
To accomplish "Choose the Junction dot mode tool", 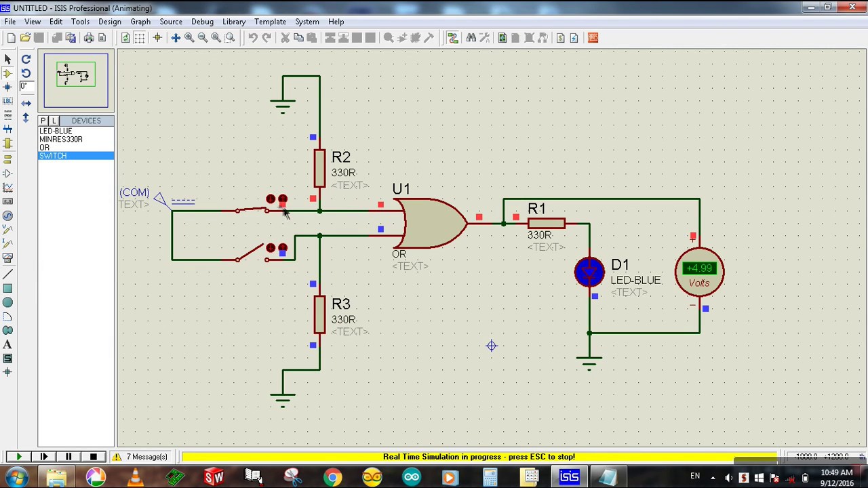I will (x=8, y=86).
